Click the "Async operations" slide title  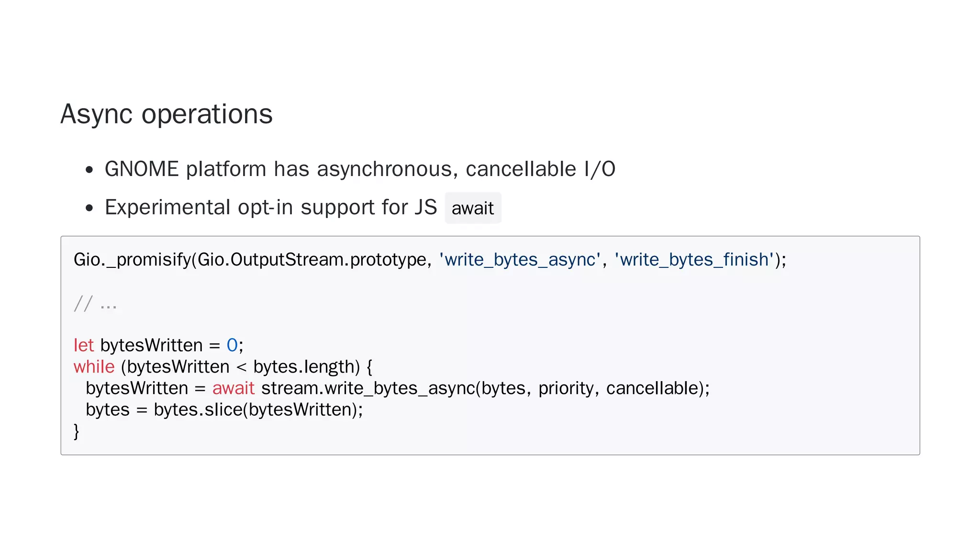[166, 114]
